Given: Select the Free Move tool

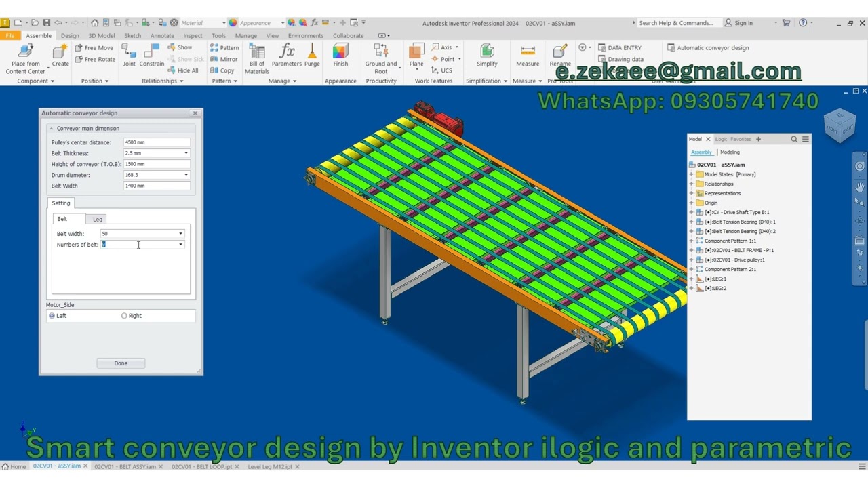Looking at the screenshot, I should pos(93,48).
